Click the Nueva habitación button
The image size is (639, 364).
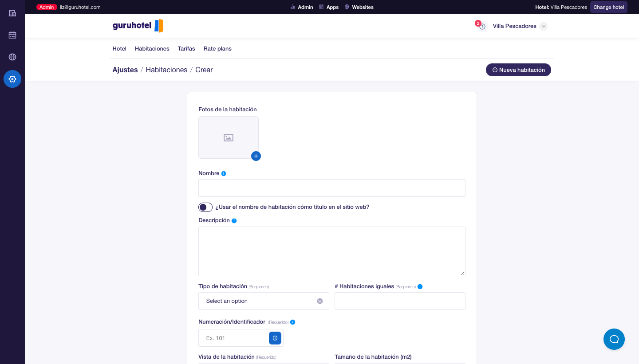(518, 70)
